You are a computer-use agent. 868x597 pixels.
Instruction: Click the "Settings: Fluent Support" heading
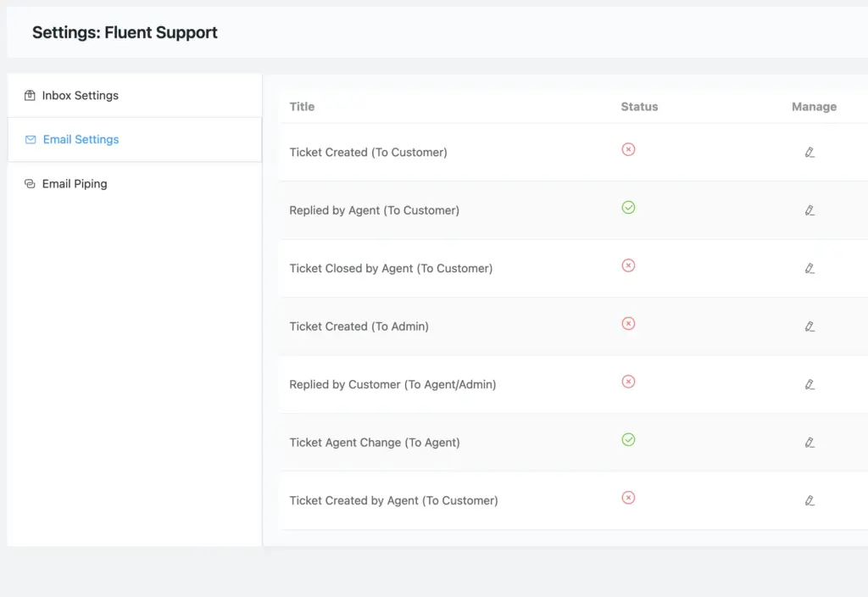(x=125, y=33)
